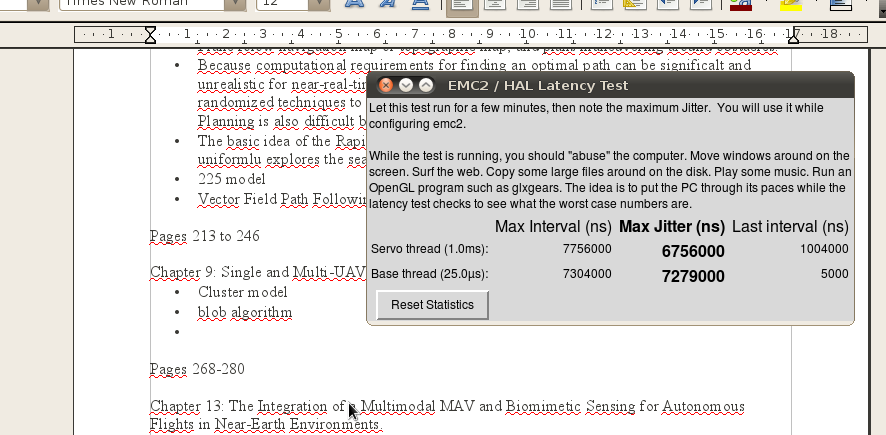Click the misspelled word 'uniformlu' in document
The height and width of the screenshot is (435, 886).
(229, 159)
